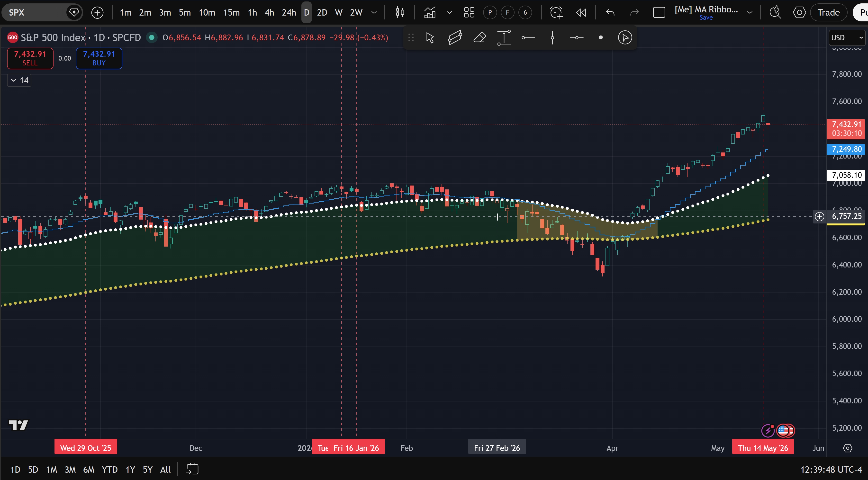Choose the 15m interval
This screenshot has width=868, height=480.
pyautogui.click(x=232, y=13)
